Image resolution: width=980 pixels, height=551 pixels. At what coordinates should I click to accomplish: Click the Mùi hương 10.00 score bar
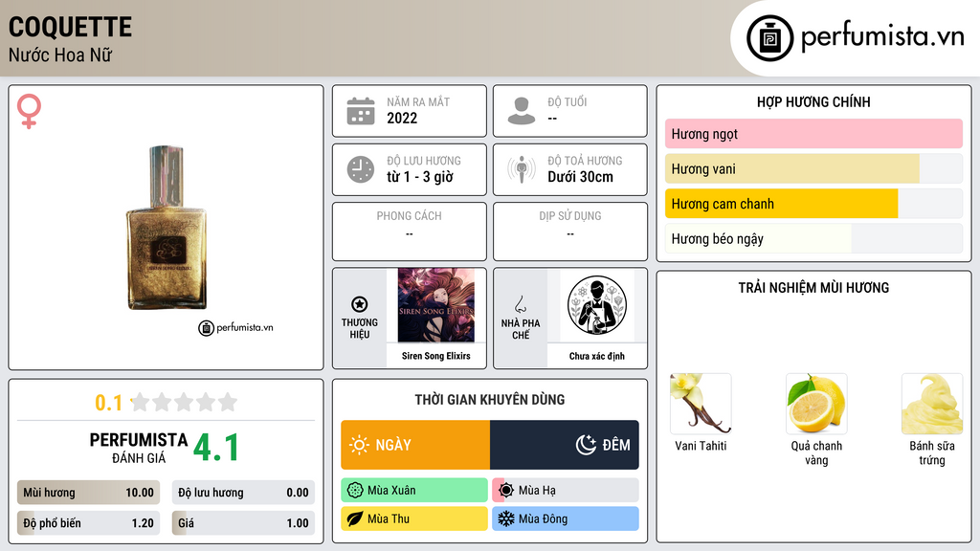pos(89,493)
